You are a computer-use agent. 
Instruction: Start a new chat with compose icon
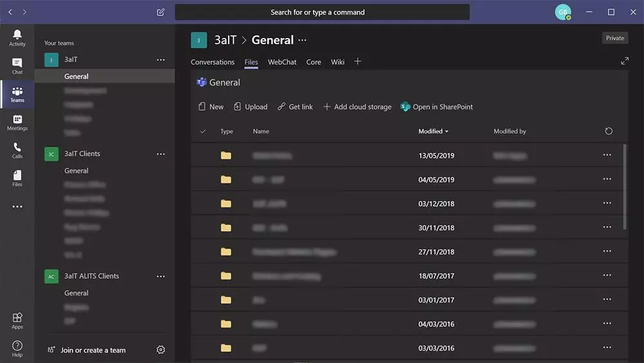(x=160, y=12)
